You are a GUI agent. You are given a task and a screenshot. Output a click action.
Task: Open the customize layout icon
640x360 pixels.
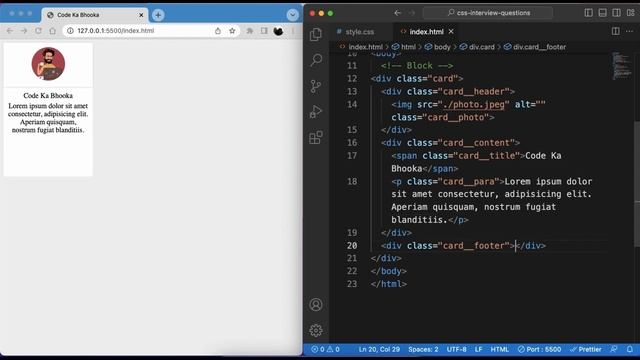631,13
